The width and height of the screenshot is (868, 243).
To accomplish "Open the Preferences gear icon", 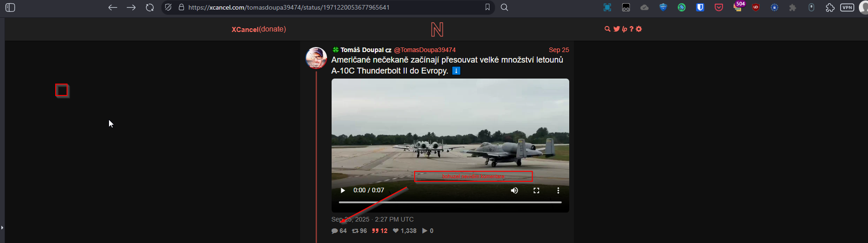I will (x=639, y=29).
